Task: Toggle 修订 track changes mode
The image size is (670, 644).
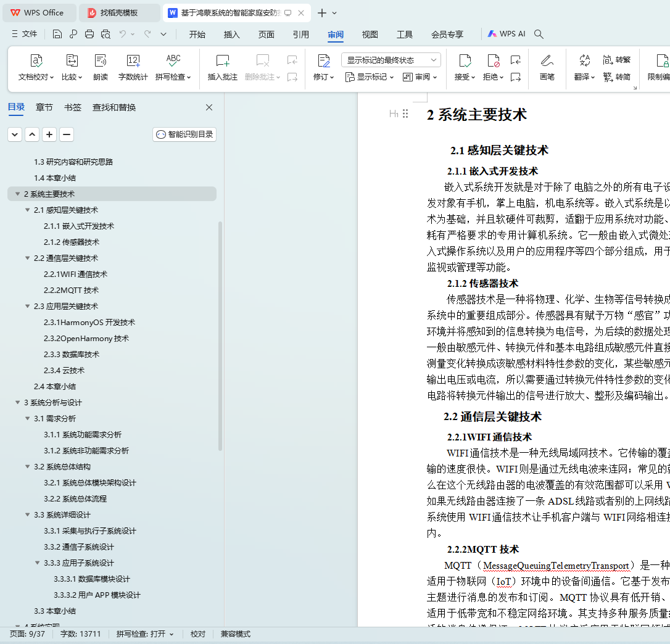Action: 323,60
